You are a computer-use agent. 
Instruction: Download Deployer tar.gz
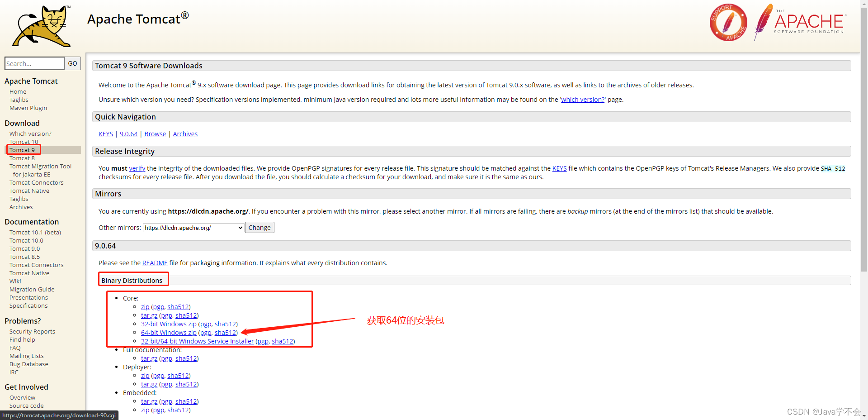pos(149,384)
